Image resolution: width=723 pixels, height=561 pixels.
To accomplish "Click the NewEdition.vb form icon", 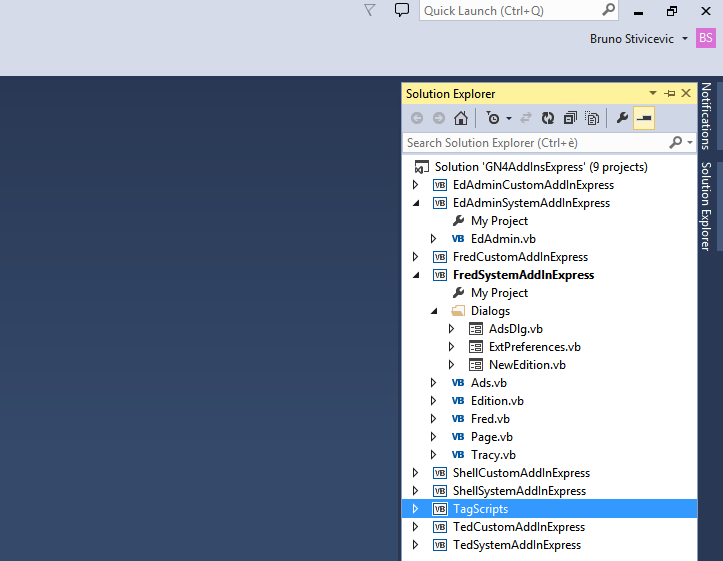I will pos(476,365).
